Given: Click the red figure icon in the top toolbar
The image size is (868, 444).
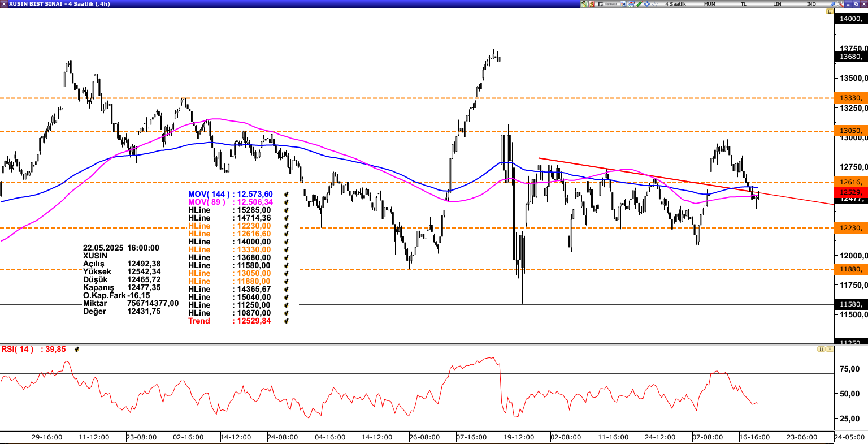Looking at the screenshot, I should pos(592,4).
